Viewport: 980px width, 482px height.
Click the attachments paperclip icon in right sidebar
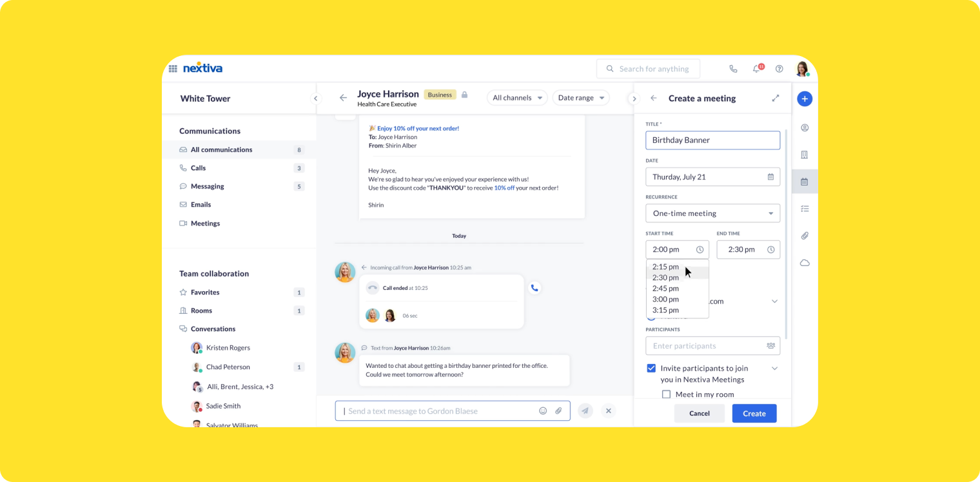point(804,235)
